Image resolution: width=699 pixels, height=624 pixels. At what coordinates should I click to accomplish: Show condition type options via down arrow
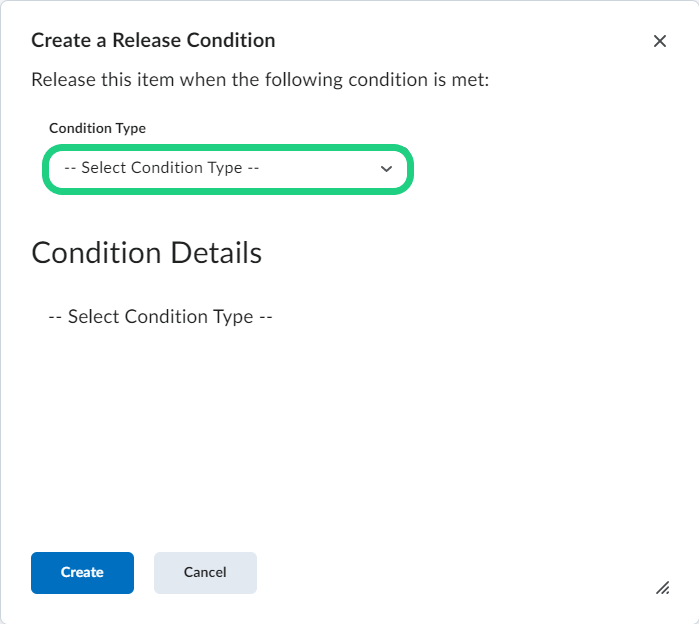pyautogui.click(x=387, y=169)
